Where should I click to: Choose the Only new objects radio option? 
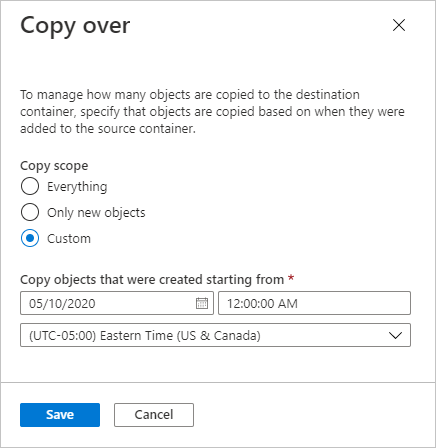30,212
